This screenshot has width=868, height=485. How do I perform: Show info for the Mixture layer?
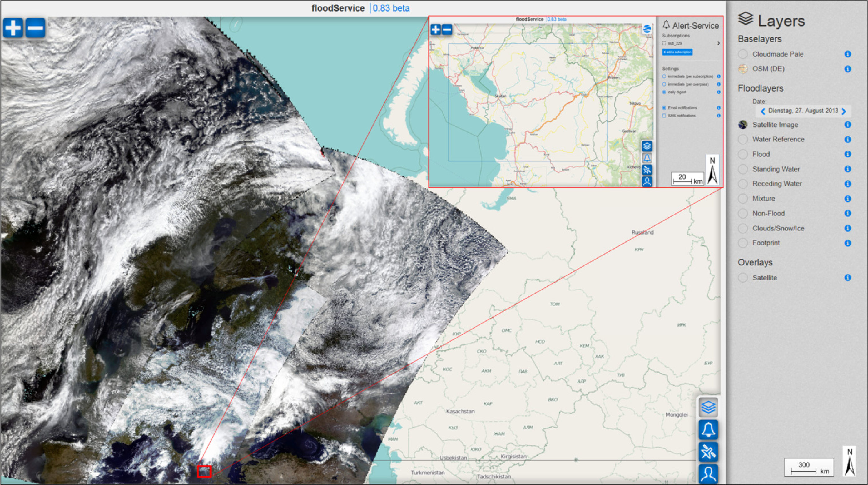848,199
